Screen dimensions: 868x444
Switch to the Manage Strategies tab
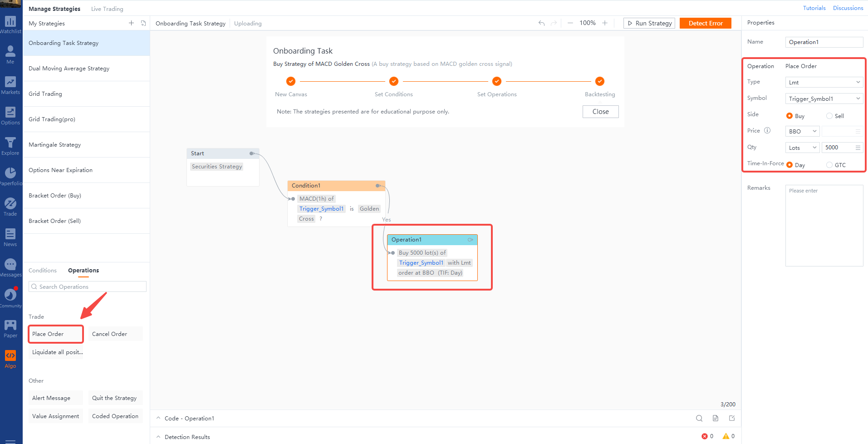(54, 9)
